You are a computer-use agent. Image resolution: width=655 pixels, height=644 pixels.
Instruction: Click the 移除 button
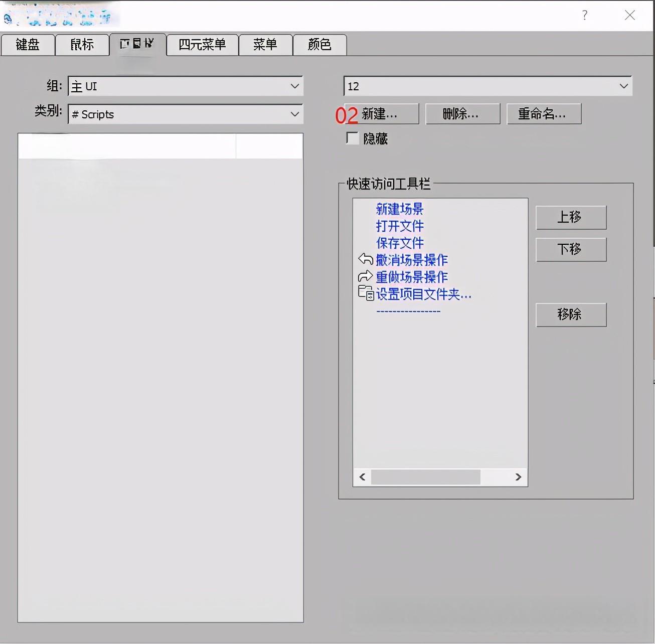[x=571, y=314]
